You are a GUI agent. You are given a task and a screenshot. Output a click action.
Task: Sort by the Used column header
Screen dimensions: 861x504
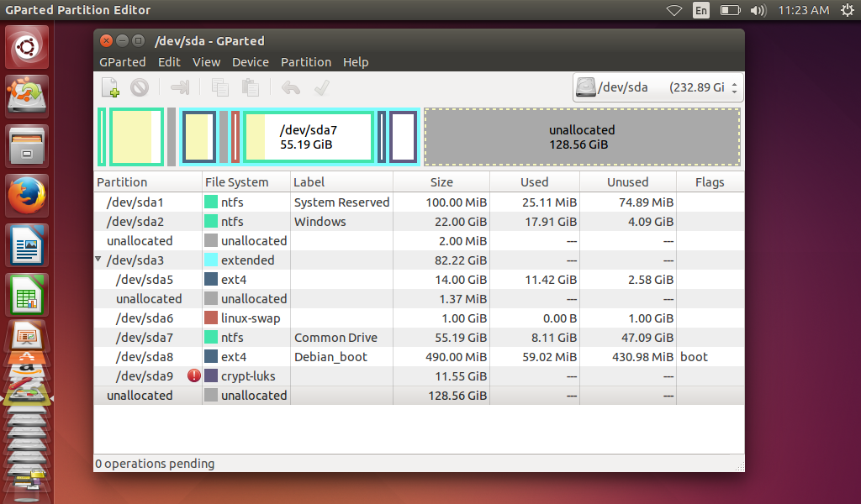(534, 182)
